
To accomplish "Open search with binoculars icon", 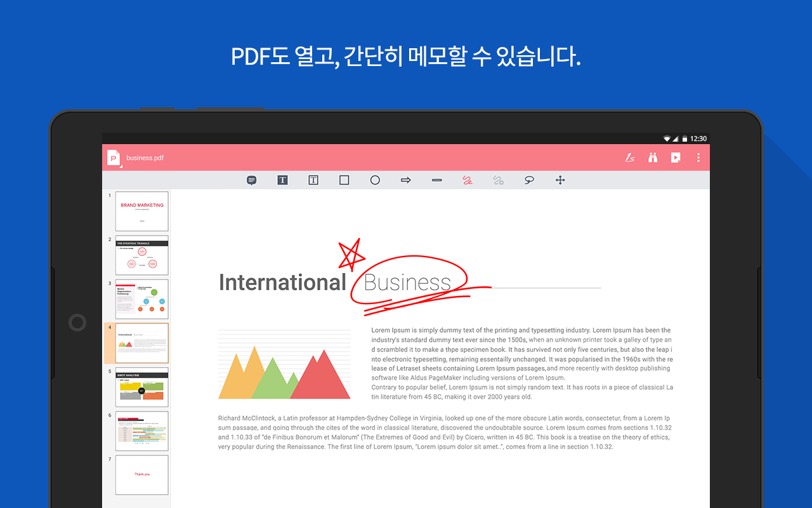I will click(x=653, y=157).
